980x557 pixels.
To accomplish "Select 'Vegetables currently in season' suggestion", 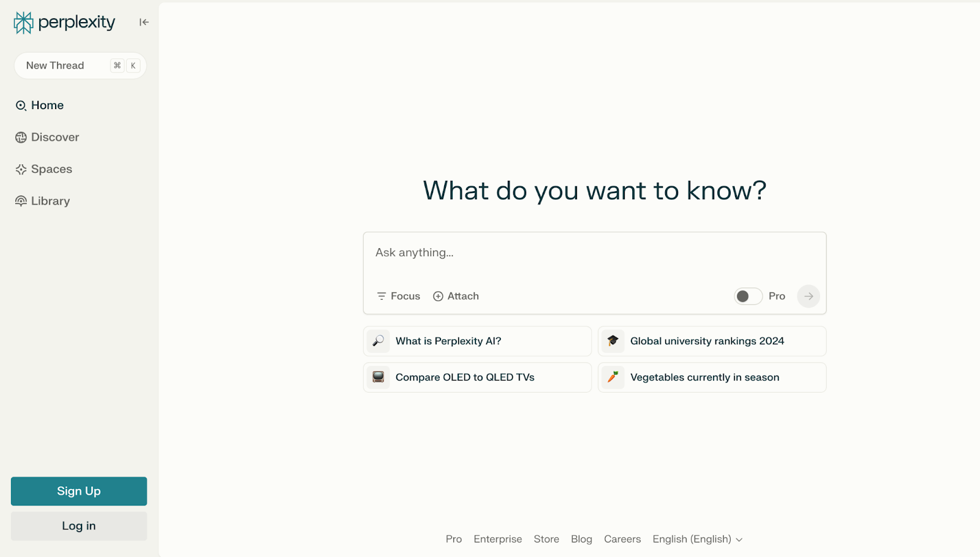I will [x=712, y=377].
